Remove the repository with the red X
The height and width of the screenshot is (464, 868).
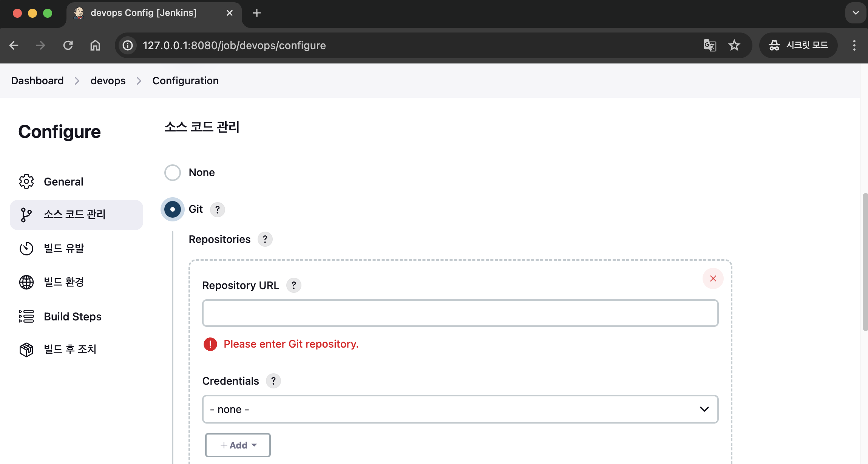click(713, 278)
